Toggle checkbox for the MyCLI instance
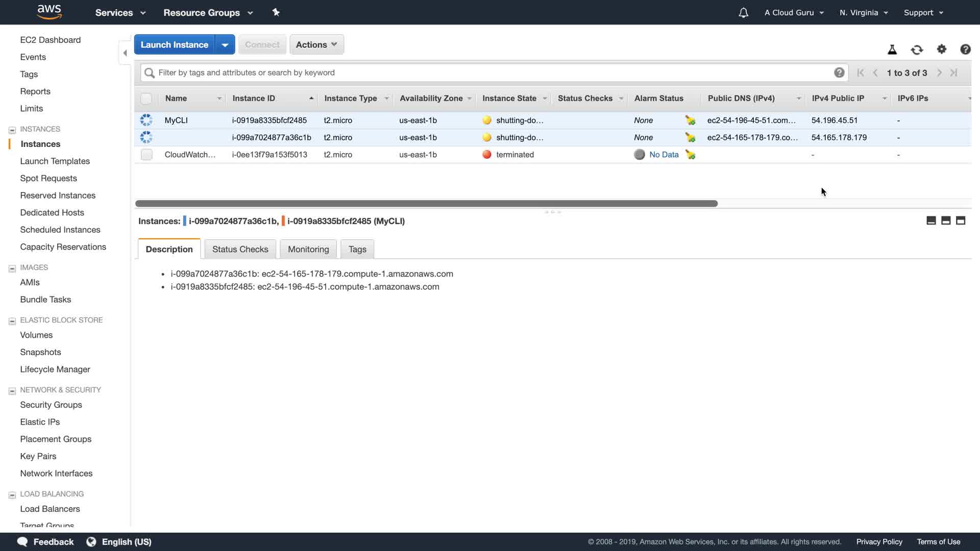Screen dimensions: 980x551 (x=146, y=120)
